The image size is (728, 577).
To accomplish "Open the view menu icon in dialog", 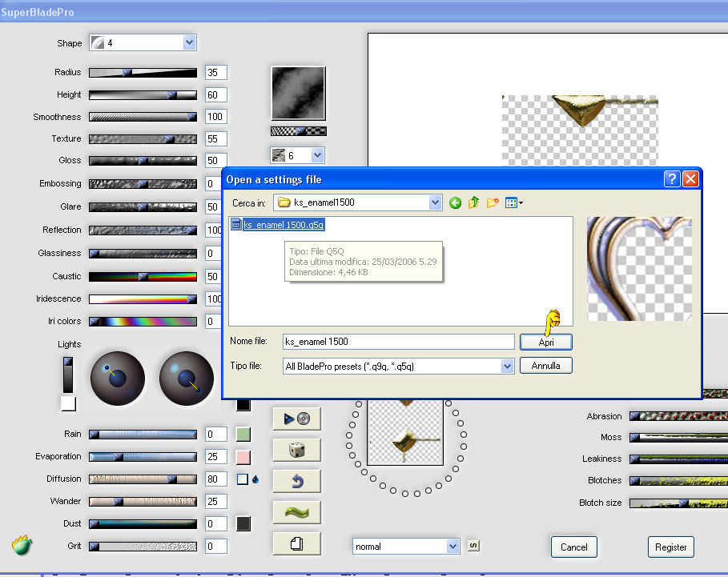I will (x=513, y=203).
